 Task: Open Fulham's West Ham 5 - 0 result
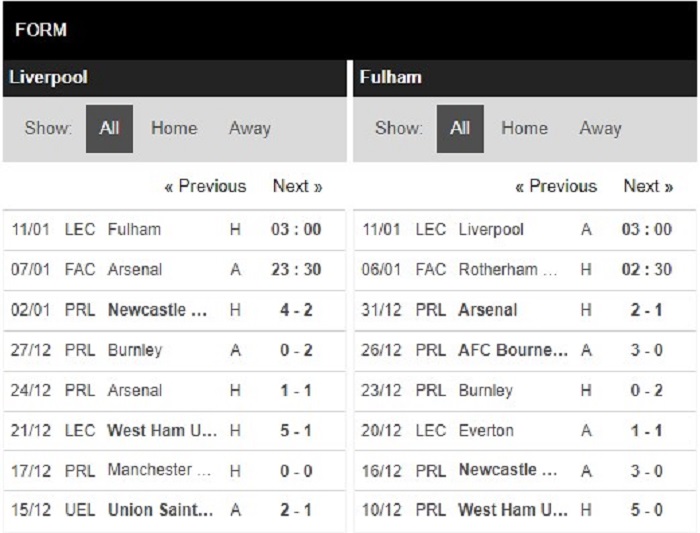coord(525,510)
